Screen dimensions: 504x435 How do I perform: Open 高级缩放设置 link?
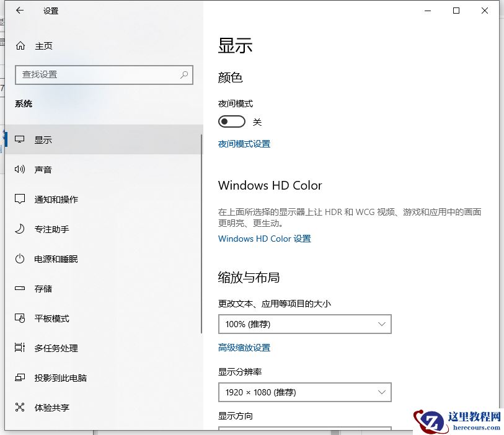(244, 348)
